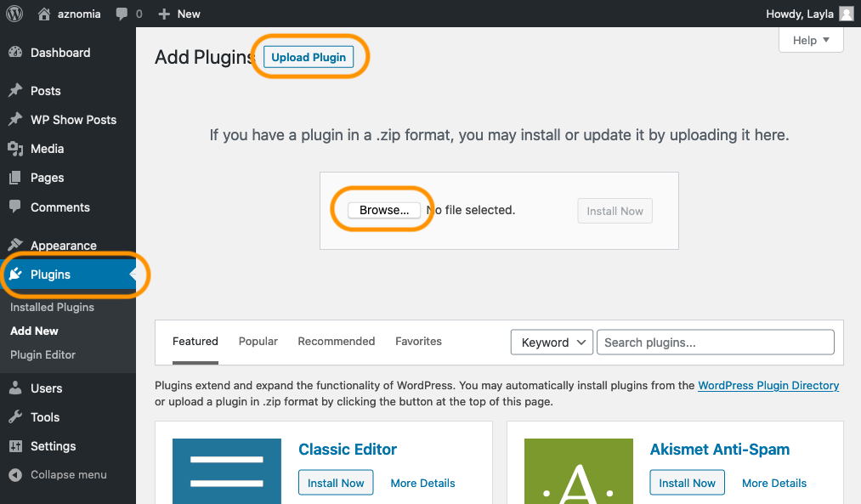The image size is (861, 504).
Task: Click the WordPress logo in the top bar
Action: point(14,13)
